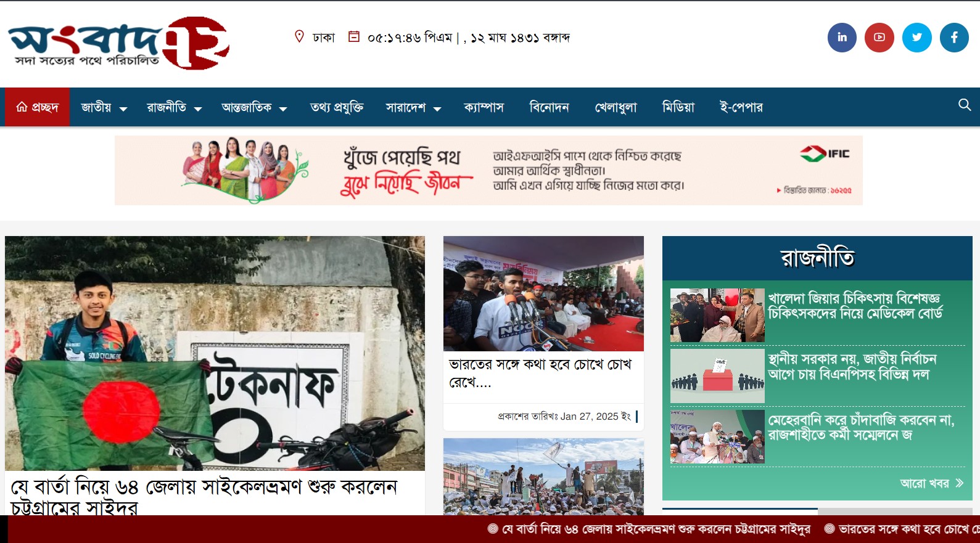This screenshot has width=980, height=543.
Task: Expand the সারাদেশ dropdown menu
Action: [x=413, y=108]
